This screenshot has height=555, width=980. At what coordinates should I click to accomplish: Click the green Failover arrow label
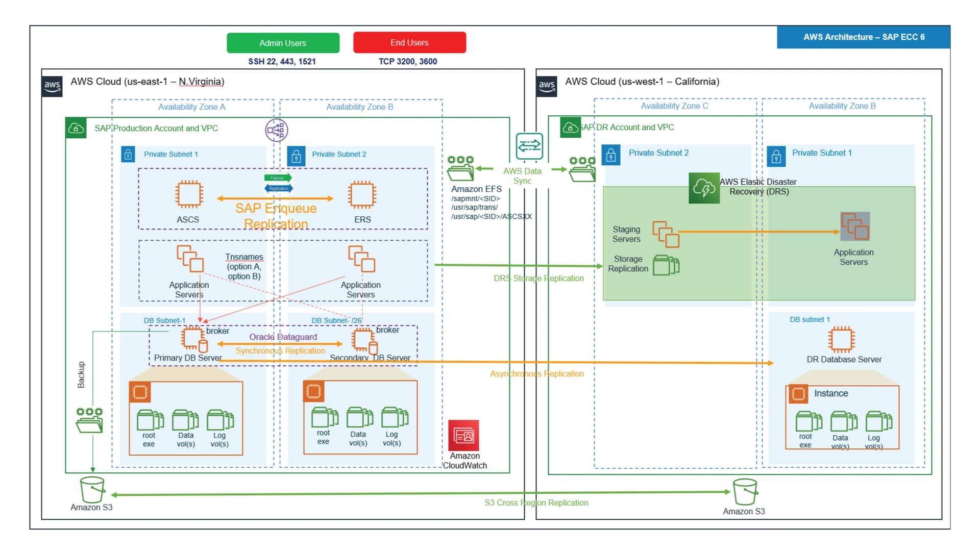pyautogui.click(x=278, y=178)
